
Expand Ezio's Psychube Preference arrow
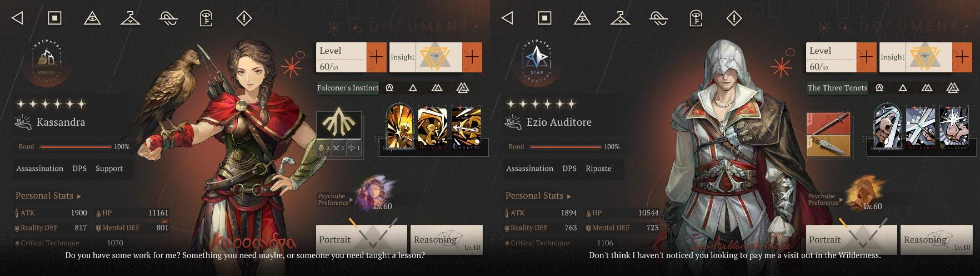[841, 199]
